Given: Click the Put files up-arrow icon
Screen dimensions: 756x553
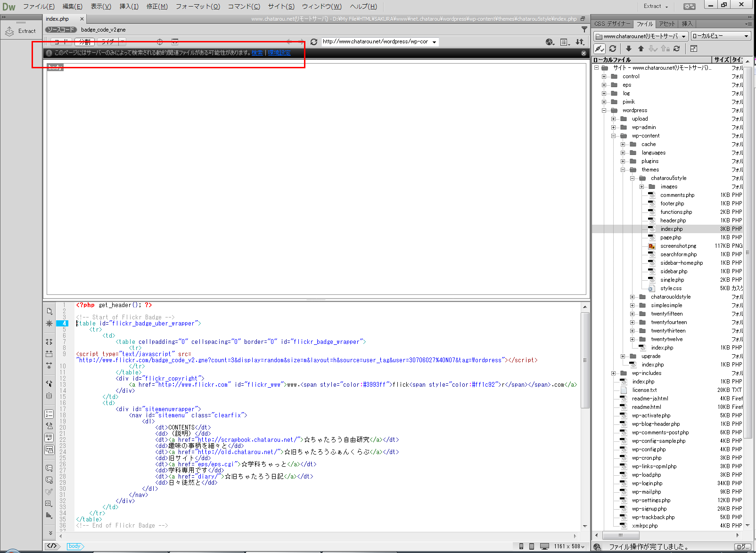Looking at the screenshot, I should click(641, 49).
